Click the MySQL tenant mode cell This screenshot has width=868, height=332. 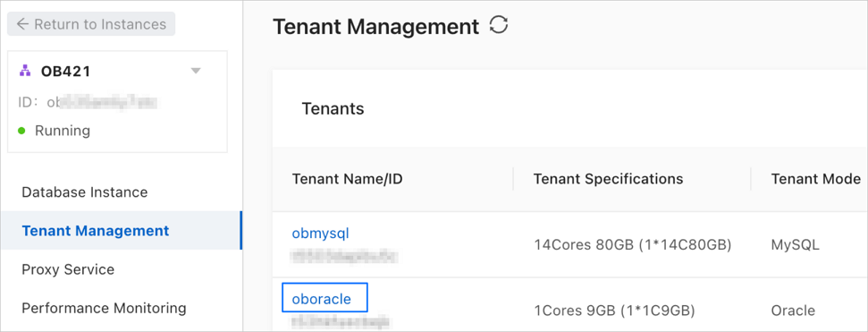point(796,245)
